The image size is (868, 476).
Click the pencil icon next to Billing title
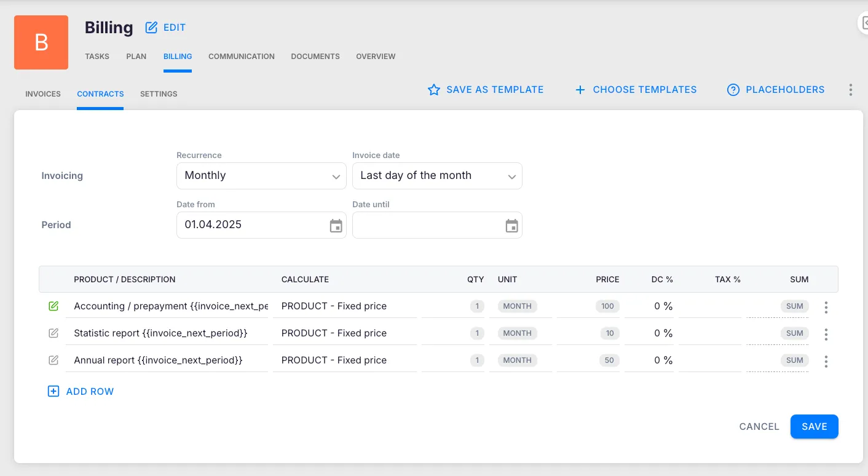pyautogui.click(x=151, y=28)
